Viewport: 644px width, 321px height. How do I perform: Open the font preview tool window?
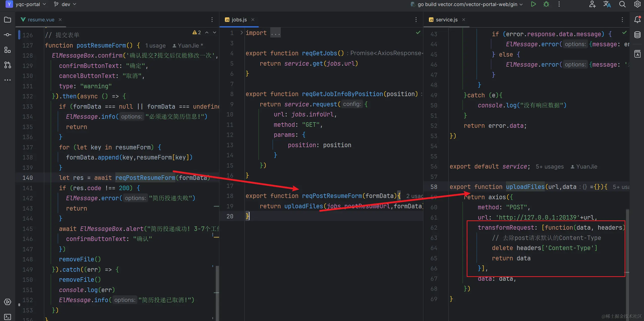637,54
